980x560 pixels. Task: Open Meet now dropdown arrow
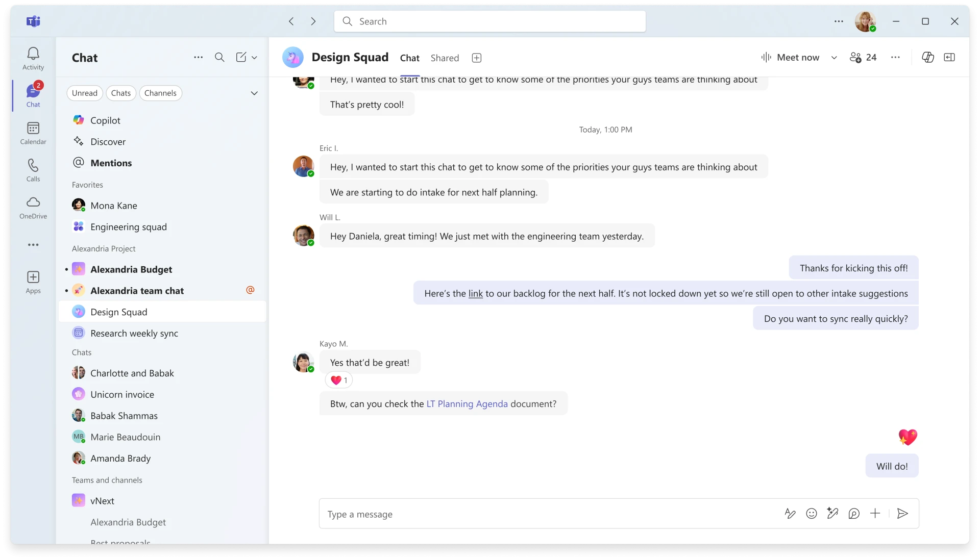pyautogui.click(x=834, y=57)
